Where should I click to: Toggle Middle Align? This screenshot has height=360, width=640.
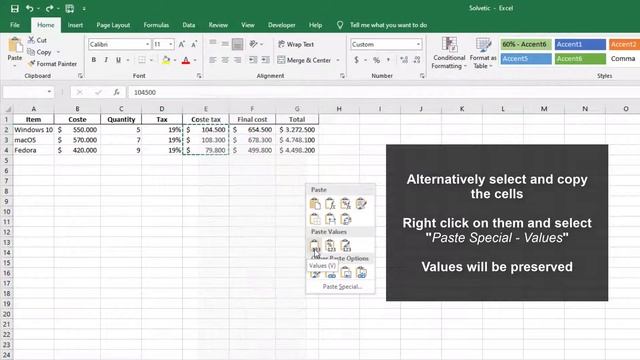[x=225, y=44]
